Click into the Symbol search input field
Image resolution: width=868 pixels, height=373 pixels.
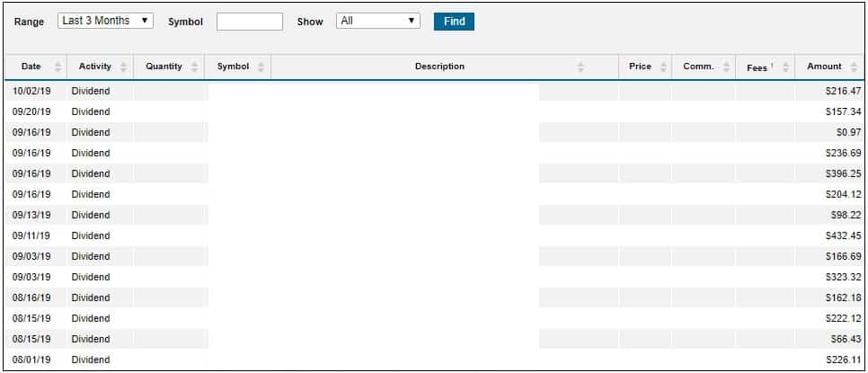(x=250, y=22)
